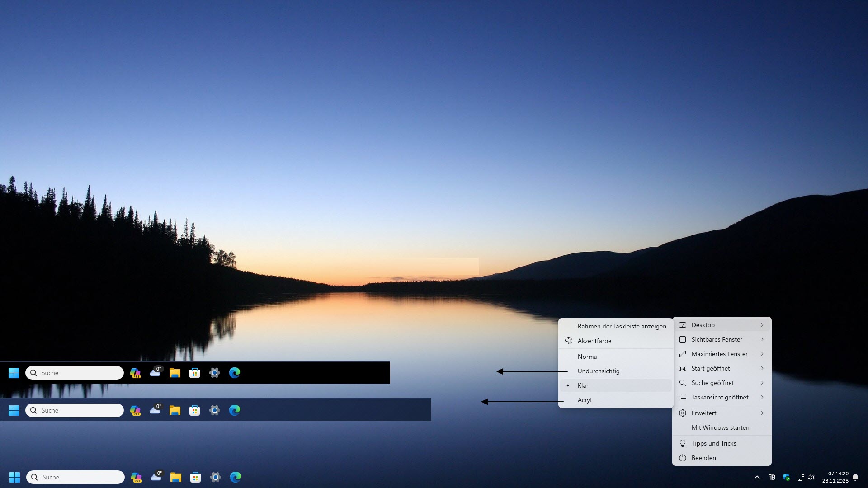The height and width of the screenshot is (488, 868).
Task: Select the Undurchsichtig appearance option
Action: [x=599, y=371]
